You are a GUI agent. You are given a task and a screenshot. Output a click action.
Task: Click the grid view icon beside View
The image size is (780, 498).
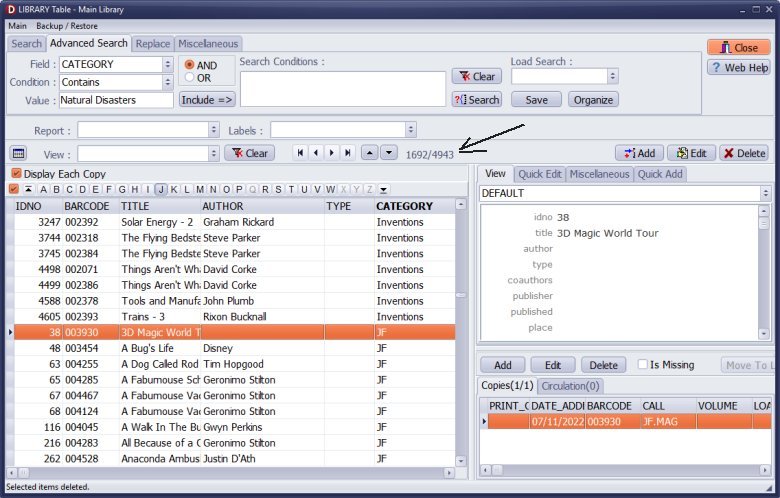pyautogui.click(x=18, y=153)
